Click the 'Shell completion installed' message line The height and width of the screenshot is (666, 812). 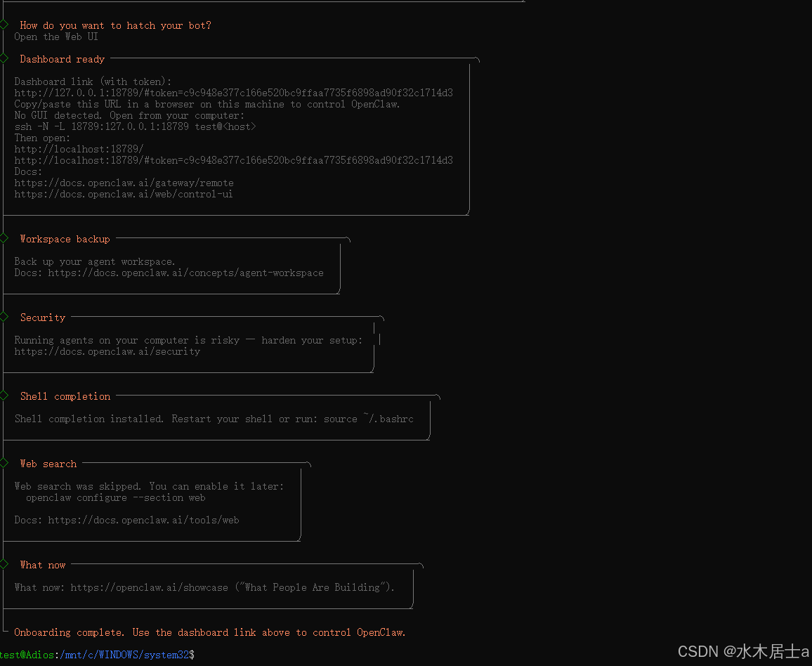[214, 419]
